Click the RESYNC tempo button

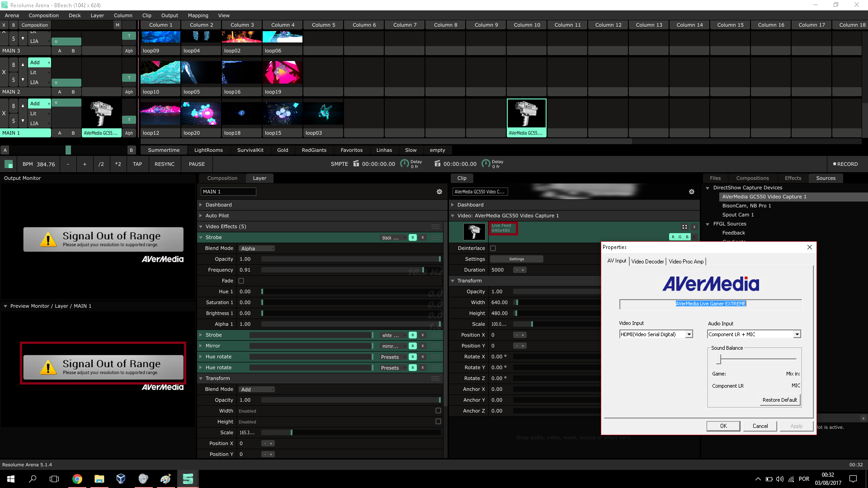pos(164,164)
